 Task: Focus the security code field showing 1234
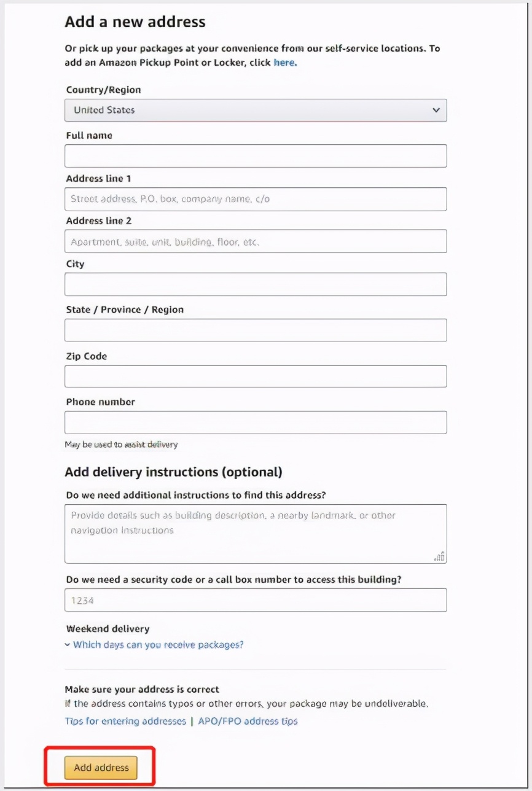255,600
